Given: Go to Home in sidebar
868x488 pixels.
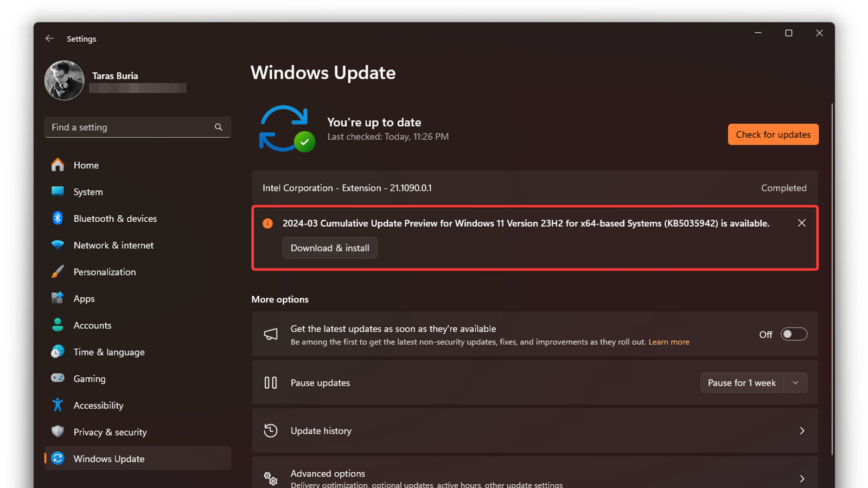Looking at the screenshot, I should tap(86, 165).
